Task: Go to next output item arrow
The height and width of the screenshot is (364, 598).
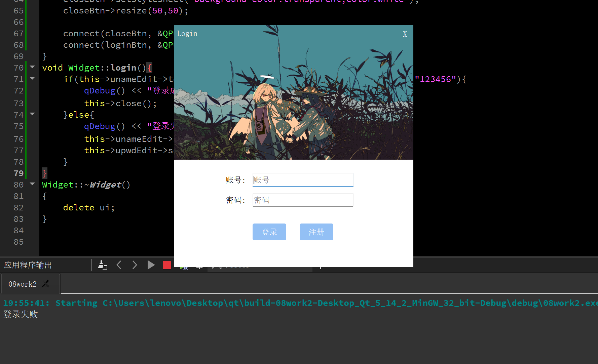Action: [x=135, y=265]
